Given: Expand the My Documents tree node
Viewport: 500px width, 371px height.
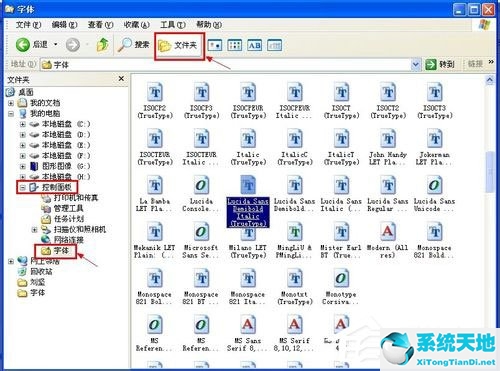Looking at the screenshot, I should [11, 103].
